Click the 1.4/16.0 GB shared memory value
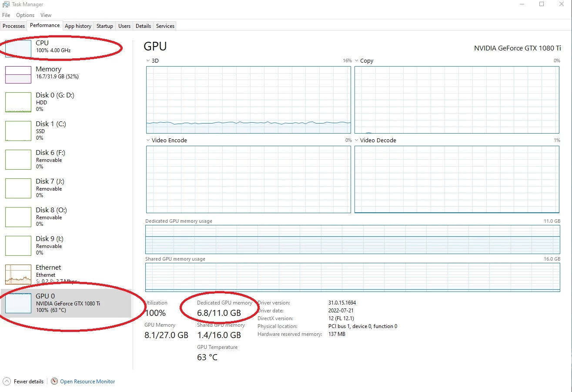The height and width of the screenshot is (392, 572). click(219, 335)
